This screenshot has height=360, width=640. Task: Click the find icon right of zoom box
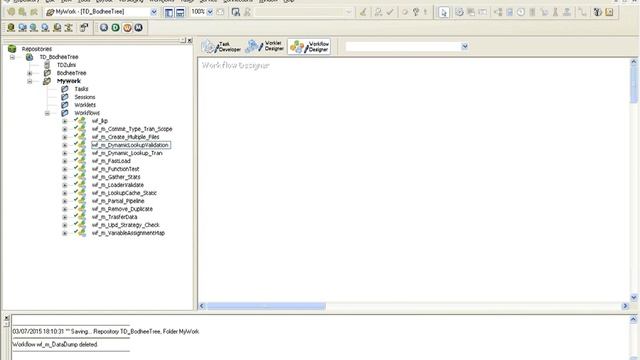click(x=236, y=12)
